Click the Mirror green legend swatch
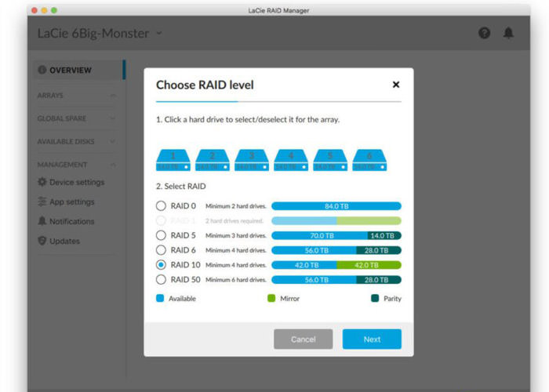This screenshot has height=392, width=549. 271,298
